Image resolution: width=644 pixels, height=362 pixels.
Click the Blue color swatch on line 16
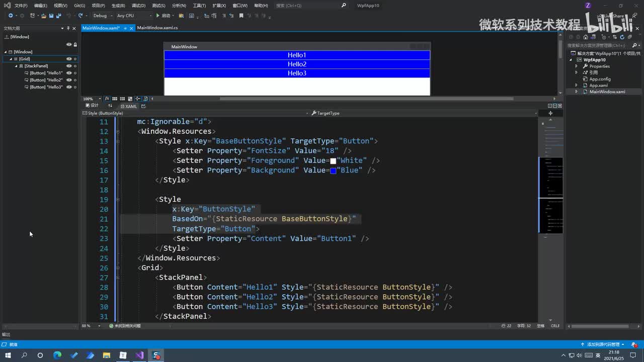pyautogui.click(x=333, y=171)
